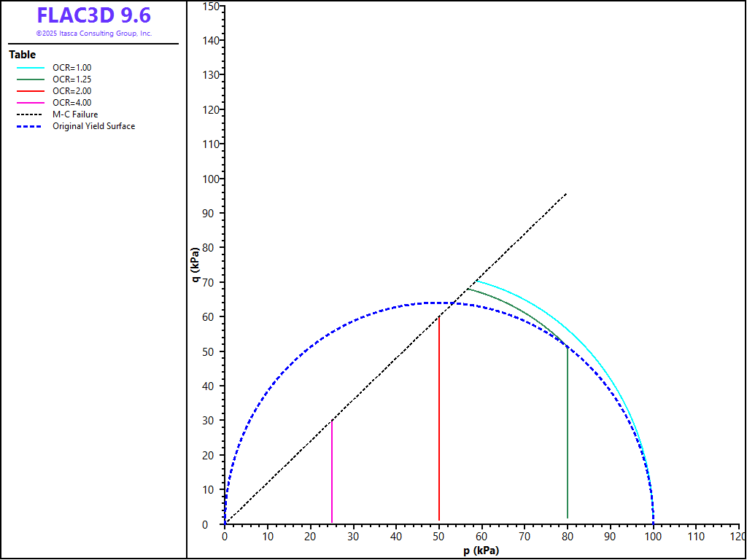747x560 pixels.
Task: Select the Table legend heading
Action: (22, 55)
